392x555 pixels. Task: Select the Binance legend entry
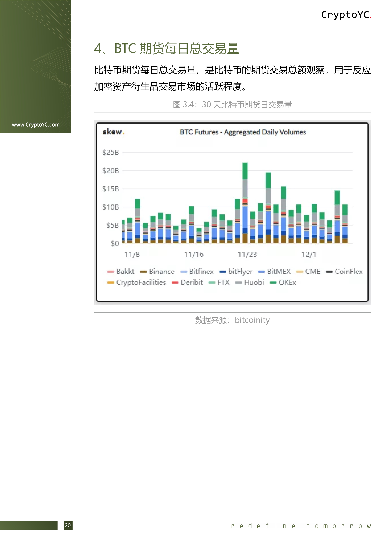click(157, 271)
